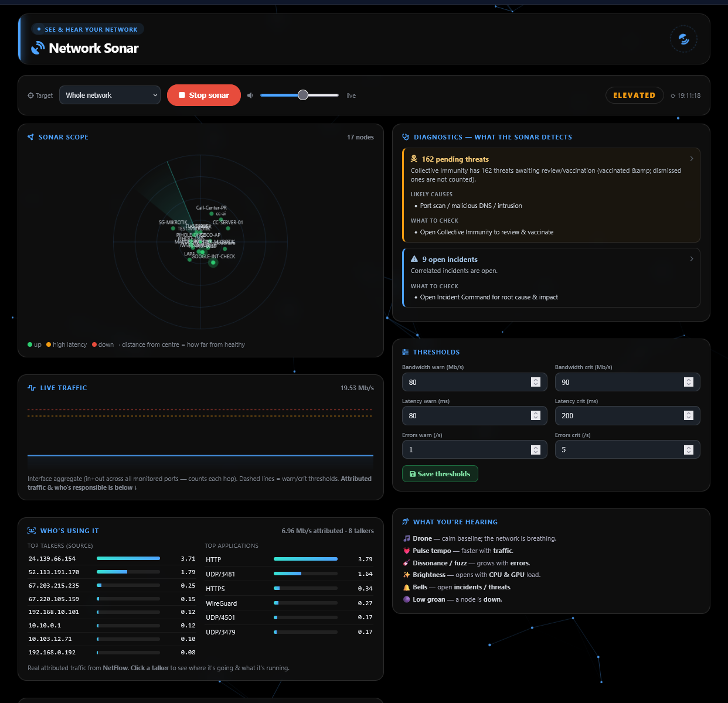Viewport: 728px width, 703px height.
Task: Click Open Collective Immunity to review text
Action: 487,232
